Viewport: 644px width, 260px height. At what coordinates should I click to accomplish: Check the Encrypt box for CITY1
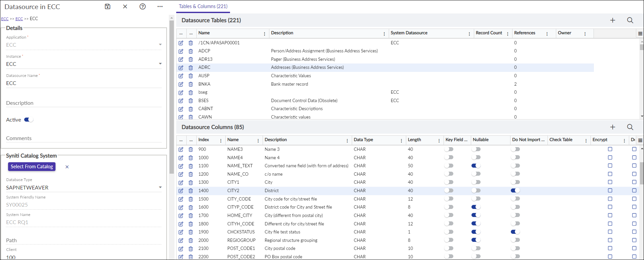coord(610,182)
